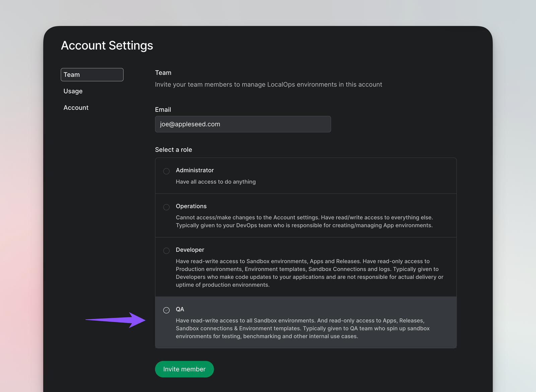Click the Developer role title
The width and height of the screenshot is (536, 392).
[190, 250]
